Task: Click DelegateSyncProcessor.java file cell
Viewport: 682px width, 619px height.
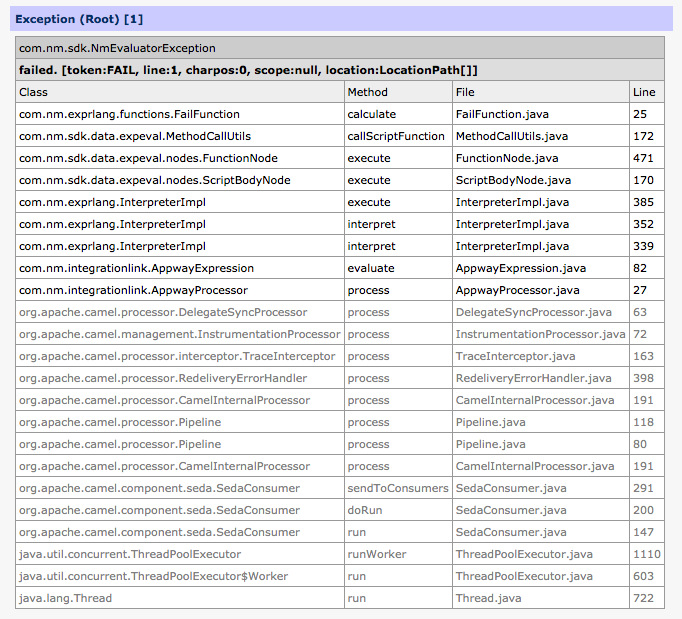Action: point(541,312)
